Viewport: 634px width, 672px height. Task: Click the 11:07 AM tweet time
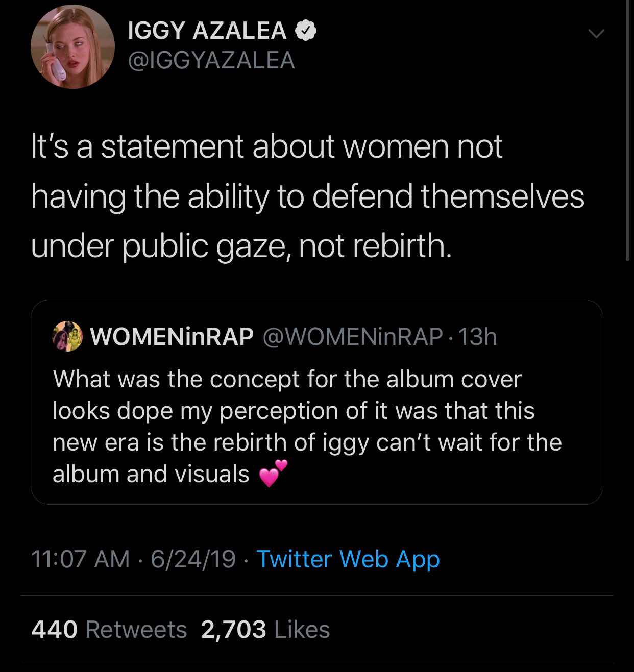click(x=80, y=559)
